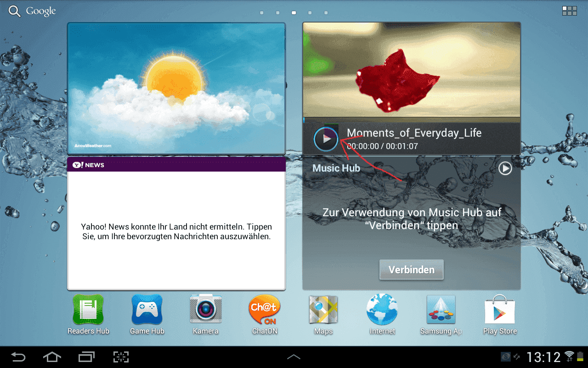Expand the mini apps tray arrow
Screen dimensions: 588x368
coord(294,356)
